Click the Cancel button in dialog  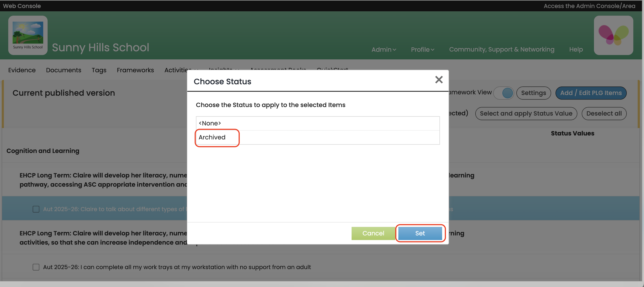(373, 233)
